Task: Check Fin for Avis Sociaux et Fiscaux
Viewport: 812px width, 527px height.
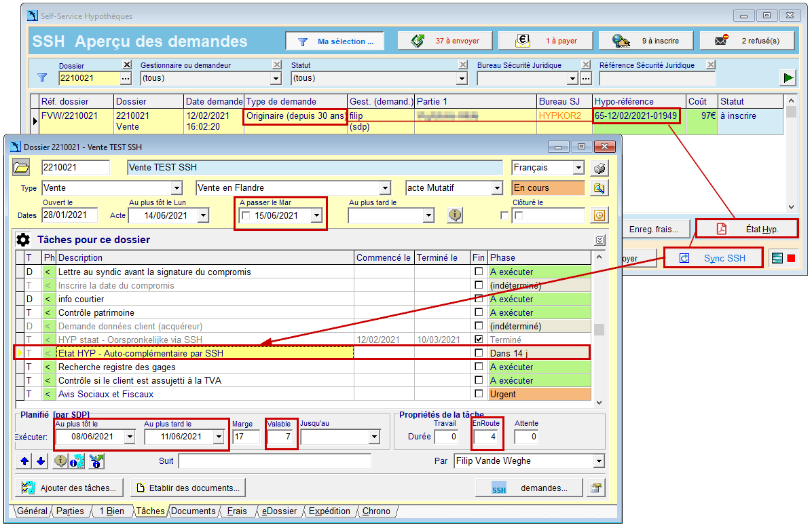Action: [x=479, y=393]
